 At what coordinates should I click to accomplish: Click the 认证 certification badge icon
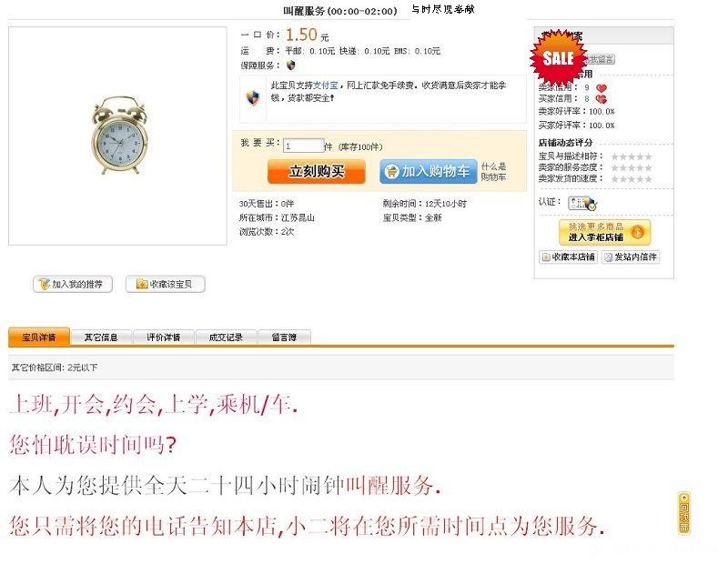582,204
